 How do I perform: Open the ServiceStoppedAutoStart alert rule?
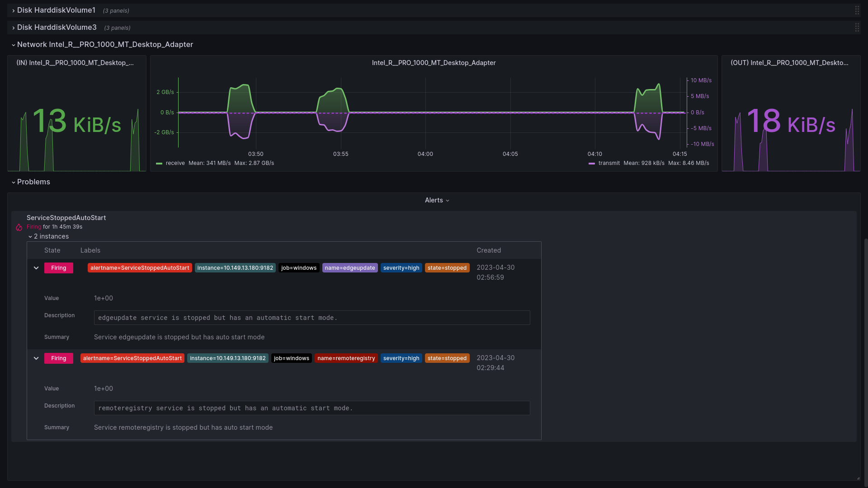tap(66, 218)
